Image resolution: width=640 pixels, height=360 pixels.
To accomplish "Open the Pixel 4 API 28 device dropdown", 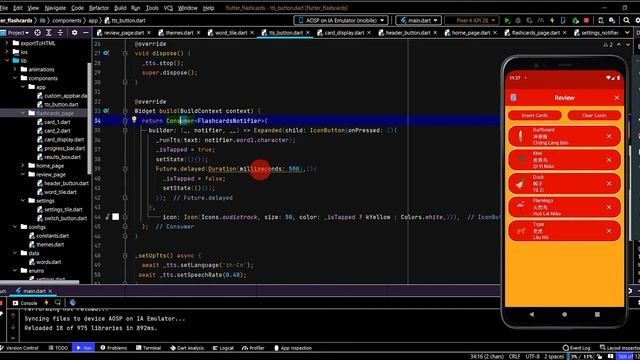I will 472,20.
